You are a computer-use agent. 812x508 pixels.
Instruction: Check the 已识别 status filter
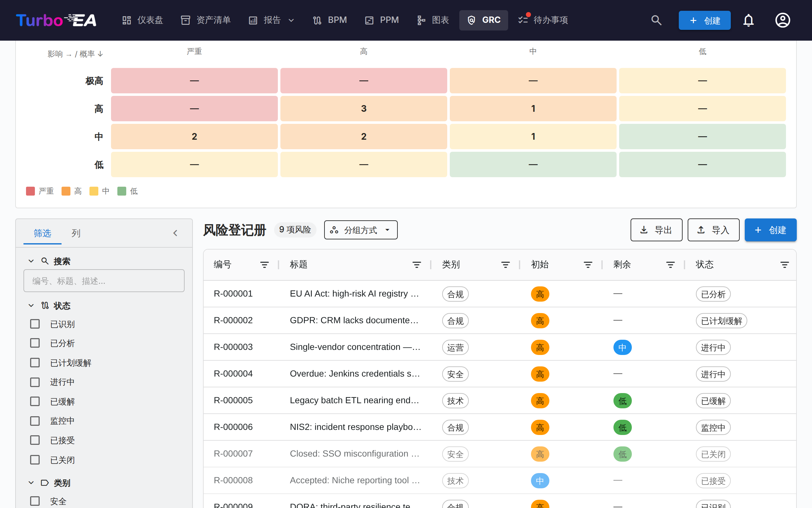35,324
